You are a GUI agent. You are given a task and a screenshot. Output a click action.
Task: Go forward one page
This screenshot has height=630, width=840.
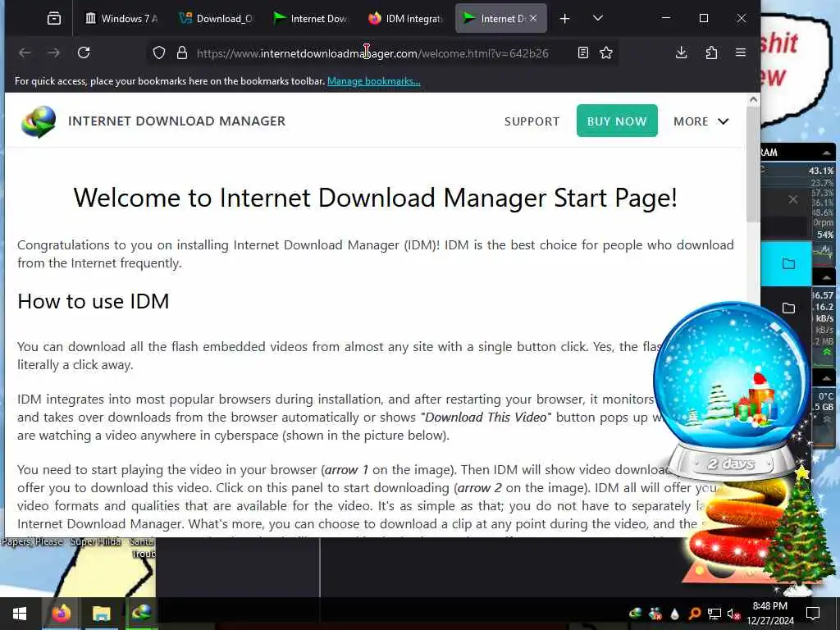tap(53, 52)
